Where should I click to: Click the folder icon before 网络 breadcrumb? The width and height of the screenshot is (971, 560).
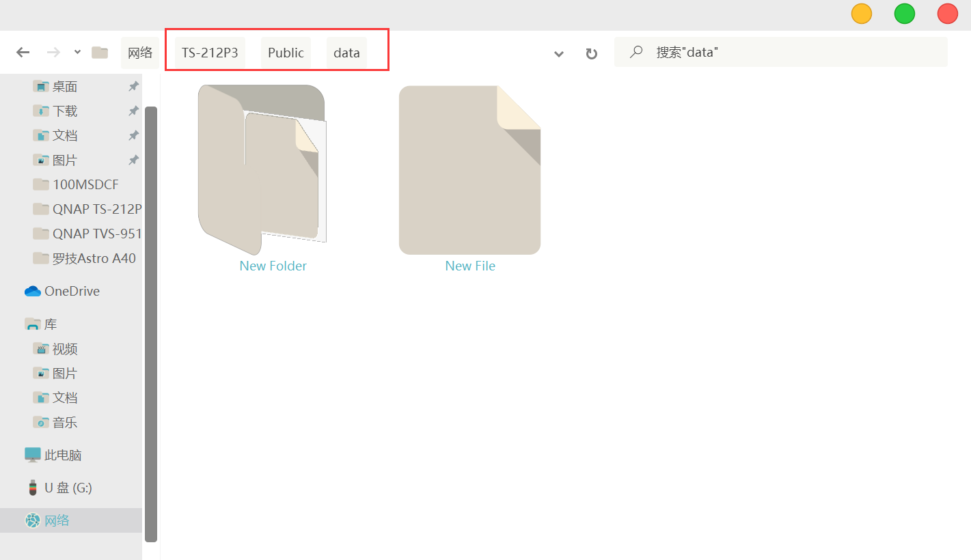click(100, 53)
